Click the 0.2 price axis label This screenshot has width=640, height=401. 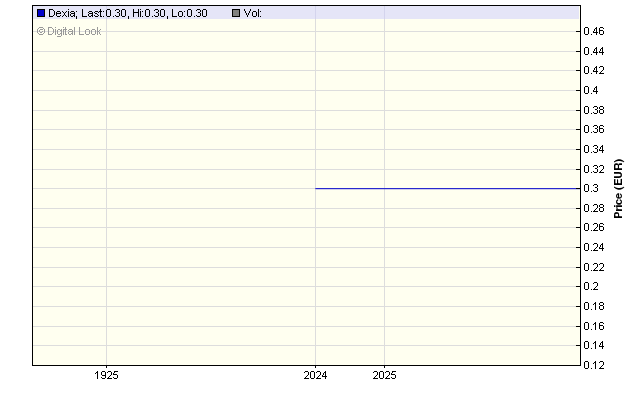(x=591, y=286)
